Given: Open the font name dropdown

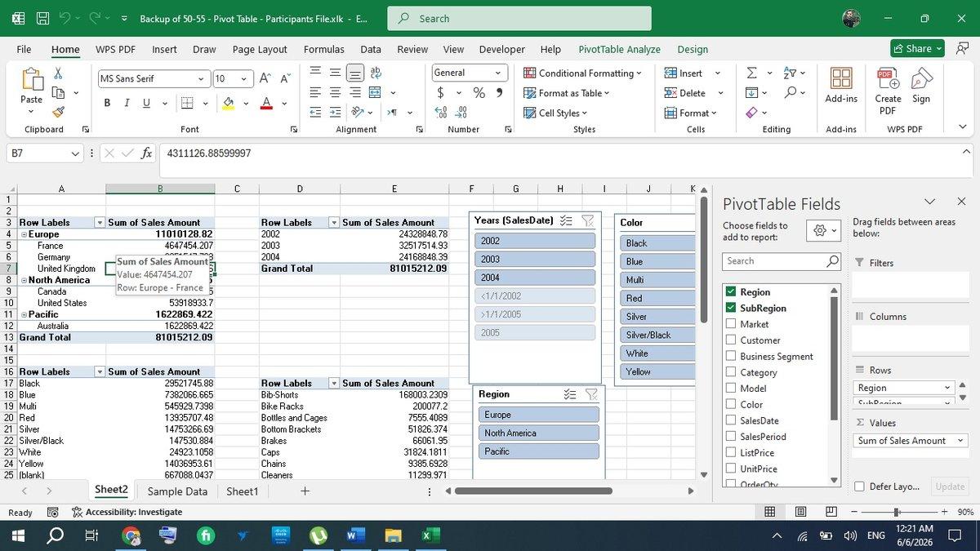Looking at the screenshot, I should pos(201,79).
